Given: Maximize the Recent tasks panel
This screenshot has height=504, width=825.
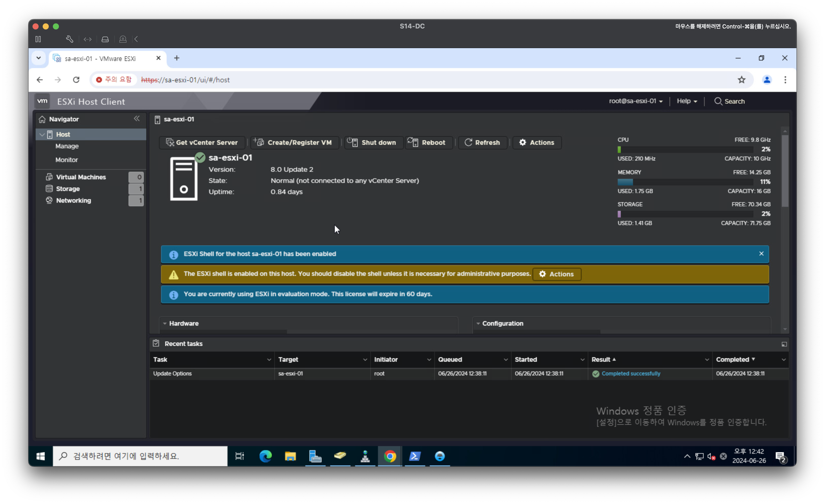Looking at the screenshot, I should [784, 344].
